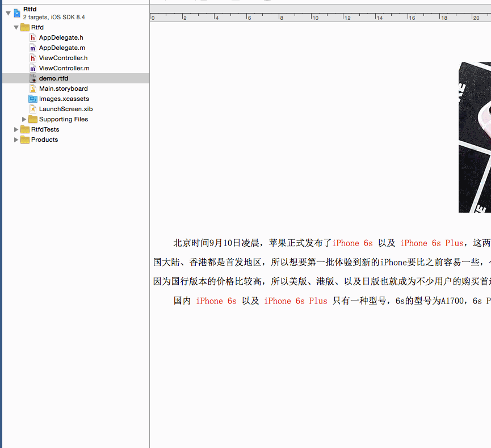Click '2 targets, iOS SDK 8.4' text
Viewport: 491px width, 448px height.
click(x=54, y=17)
